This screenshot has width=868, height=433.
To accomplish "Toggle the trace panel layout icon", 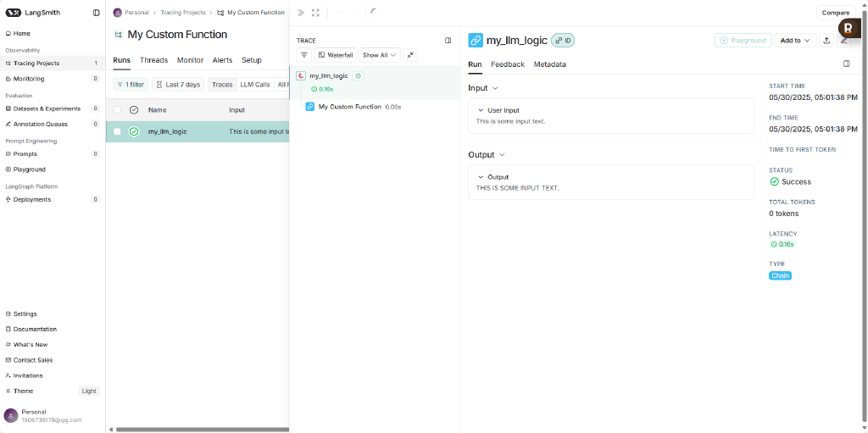I will 448,41.
